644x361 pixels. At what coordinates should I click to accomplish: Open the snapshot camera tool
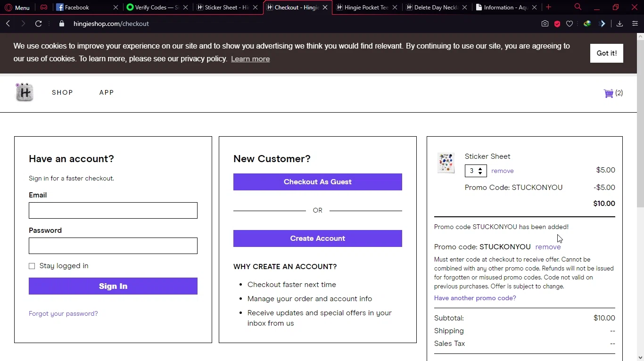[x=545, y=24]
